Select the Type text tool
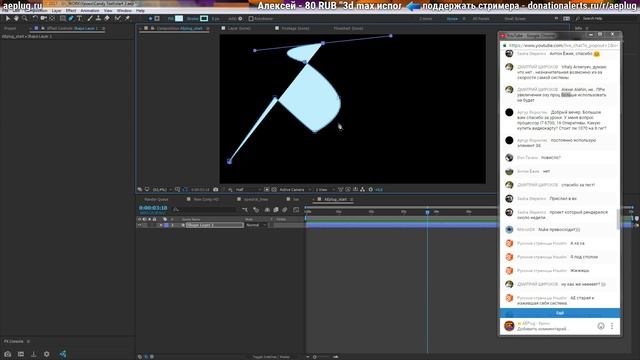The height and width of the screenshot is (360, 640). [x=79, y=18]
